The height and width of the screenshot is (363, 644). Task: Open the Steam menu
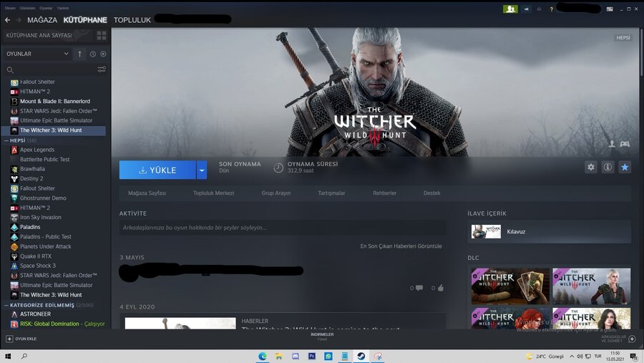coord(10,8)
